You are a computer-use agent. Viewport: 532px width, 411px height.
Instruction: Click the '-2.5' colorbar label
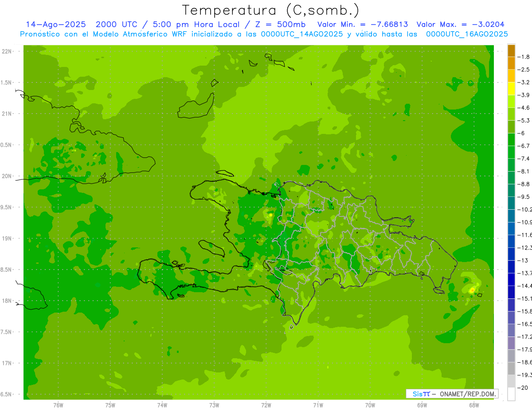point(524,70)
